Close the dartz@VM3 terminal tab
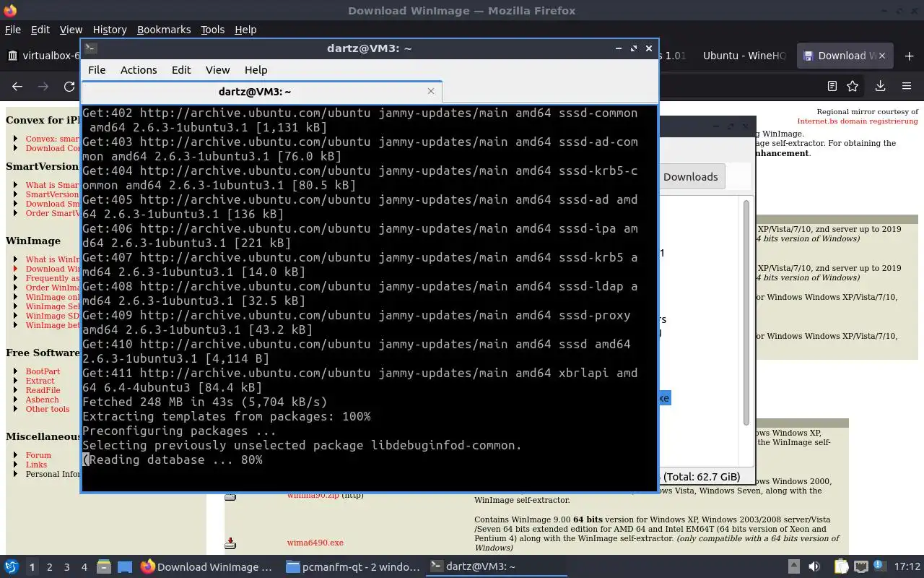The height and width of the screenshot is (578, 924). point(431,91)
